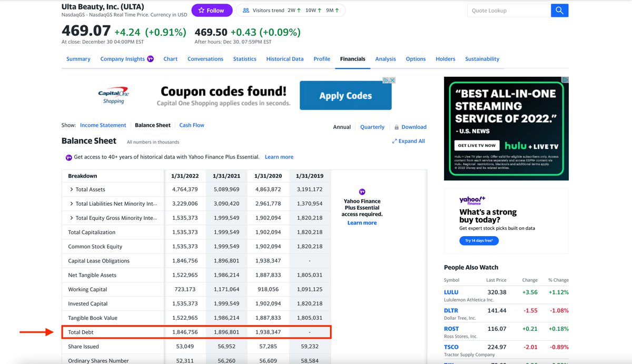
Task: Click the locked Download link
Action: (414, 127)
